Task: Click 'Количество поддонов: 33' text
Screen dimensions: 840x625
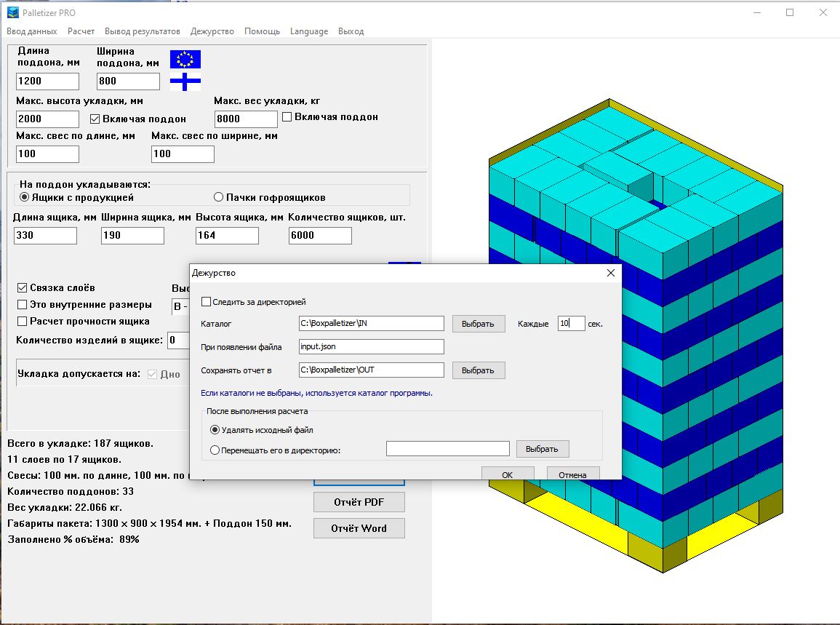Action: coord(71,492)
